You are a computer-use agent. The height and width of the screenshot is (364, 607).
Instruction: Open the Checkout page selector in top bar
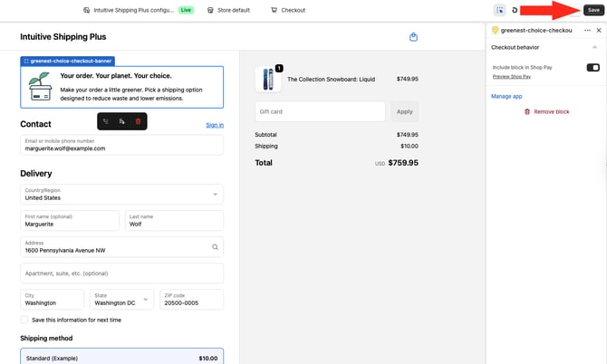(288, 11)
